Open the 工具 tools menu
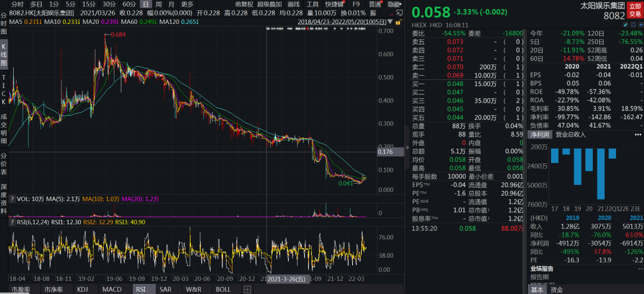 pos(312,4)
